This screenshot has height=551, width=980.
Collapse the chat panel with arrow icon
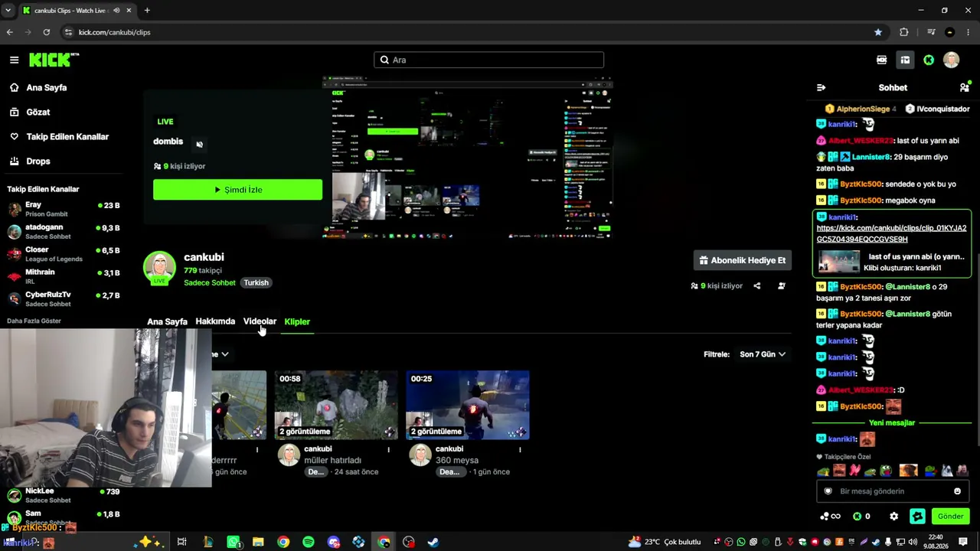pyautogui.click(x=821, y=87)
